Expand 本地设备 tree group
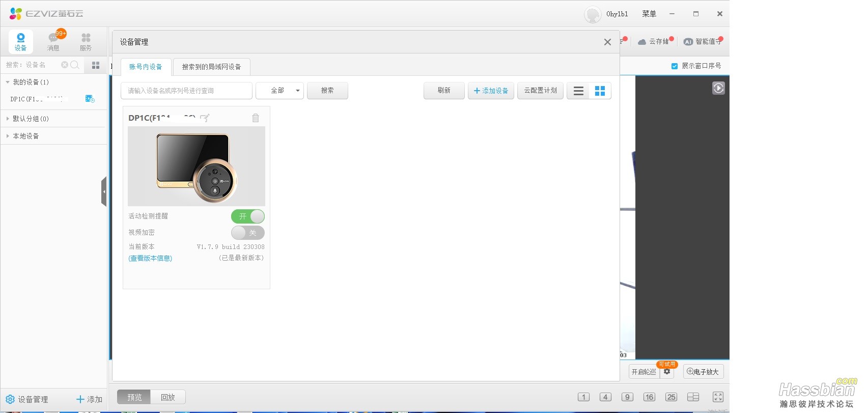 pos(8,136)
